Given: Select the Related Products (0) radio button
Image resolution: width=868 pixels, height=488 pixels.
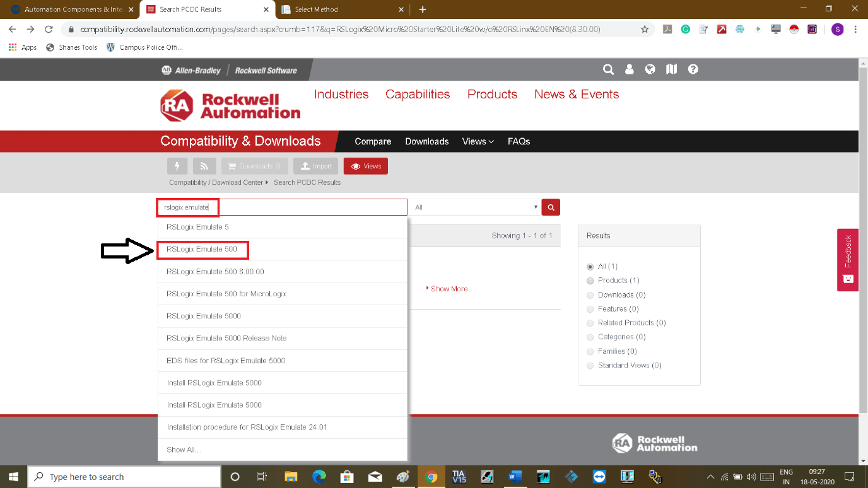Looking at the screenshot, I should (590, 323).
